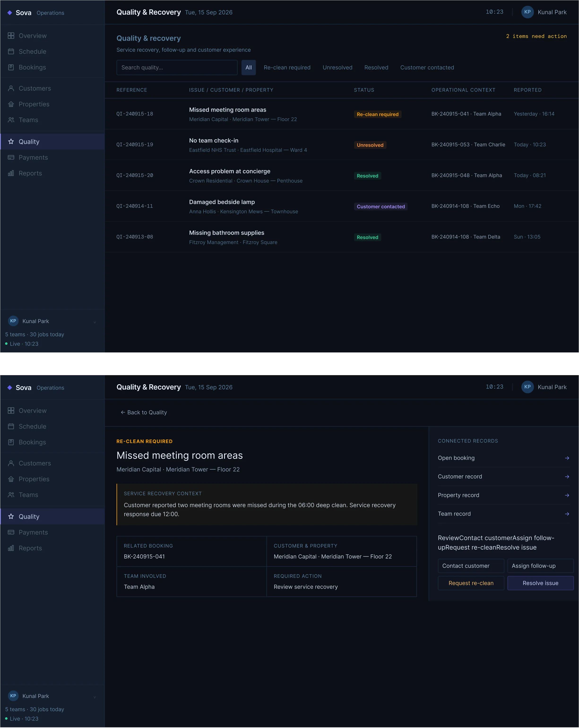Click BK-240915-041 under Related Booking
The image size is (579, 728).
point(144,557)
